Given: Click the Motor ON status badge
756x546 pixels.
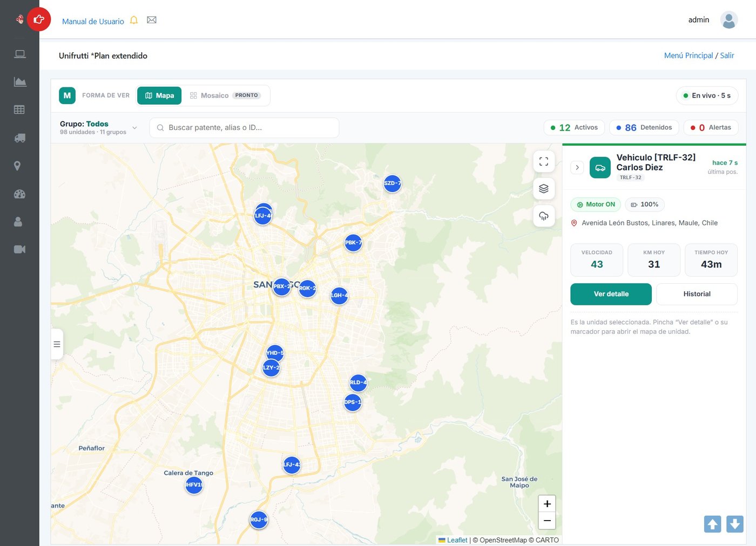Looking at the screenshot, I should tap(596, 204).
